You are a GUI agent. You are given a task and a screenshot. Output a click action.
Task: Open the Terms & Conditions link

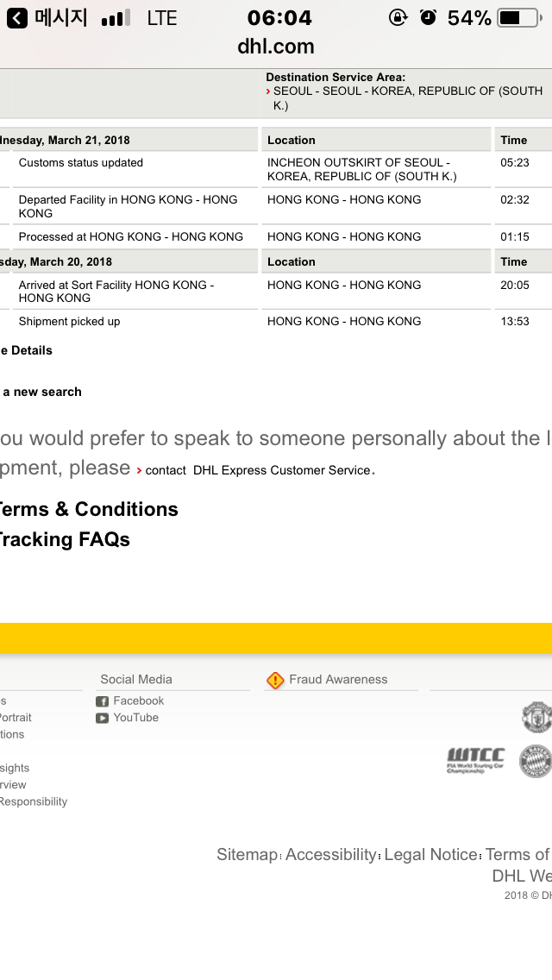pyautogui.click(x=88, y=509)
